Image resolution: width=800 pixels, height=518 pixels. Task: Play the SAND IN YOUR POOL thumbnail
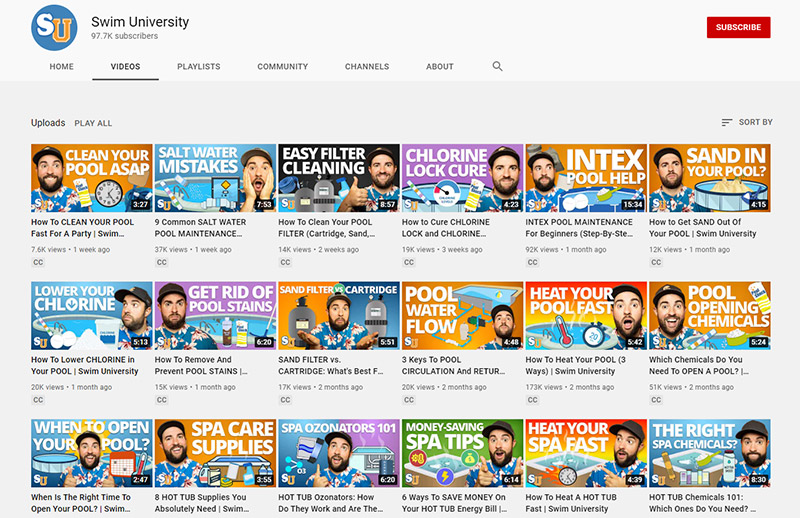710,178
